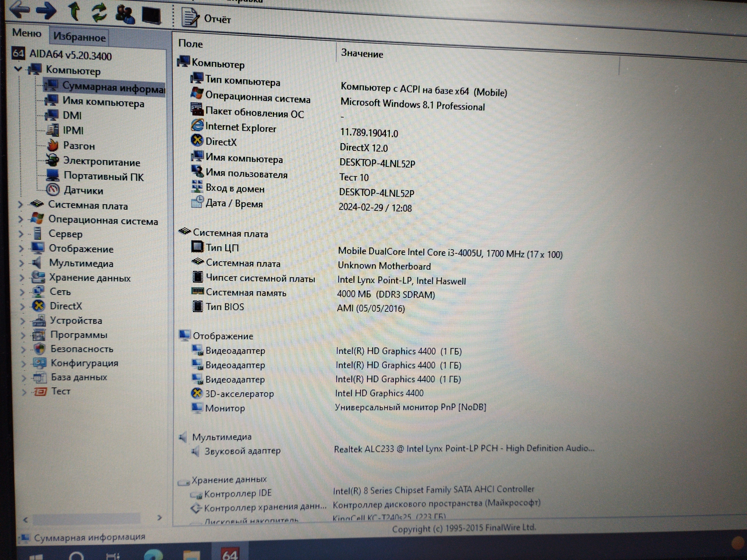This screenshot has height=560, width=747.
Task: Click the Дата / Время clock icon
Action: [197, 202]
